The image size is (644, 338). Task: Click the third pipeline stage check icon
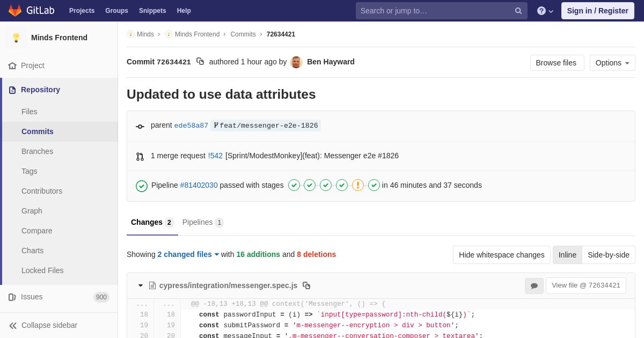point(326,185)
